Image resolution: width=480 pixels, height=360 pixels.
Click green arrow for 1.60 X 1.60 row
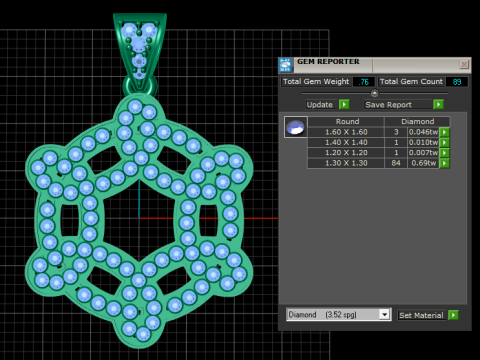click(x=444, y=132)
